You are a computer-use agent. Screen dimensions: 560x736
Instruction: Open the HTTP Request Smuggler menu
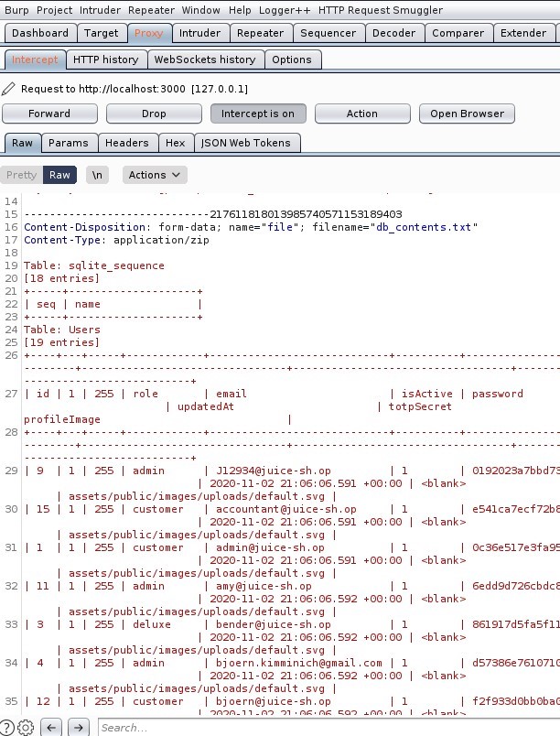click(381, 10)
